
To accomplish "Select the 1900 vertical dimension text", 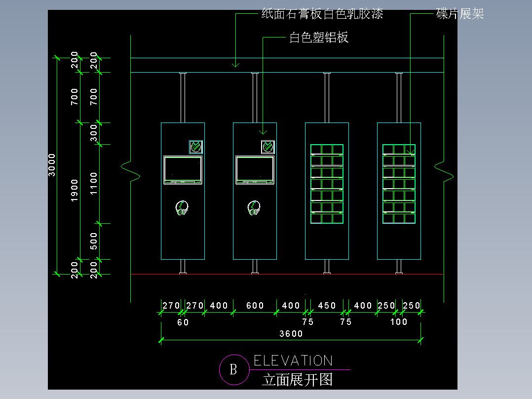I will pyautogui.click(x=75, y=191).
